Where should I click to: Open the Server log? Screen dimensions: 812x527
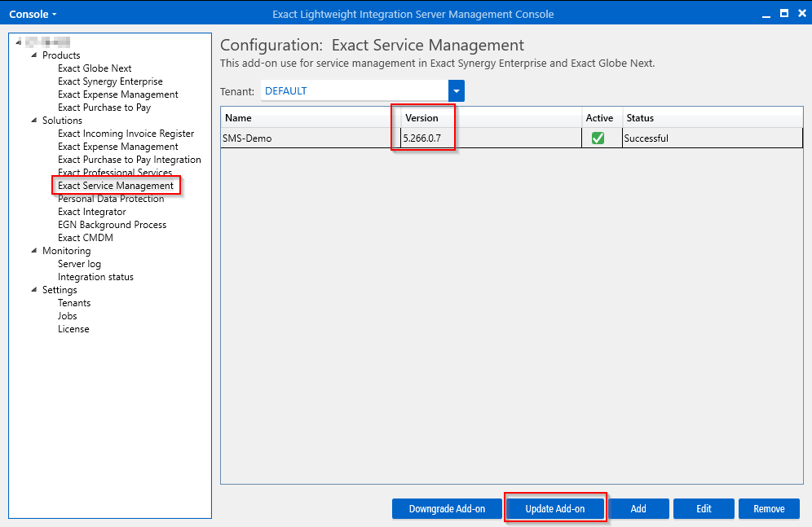[79, 264]
